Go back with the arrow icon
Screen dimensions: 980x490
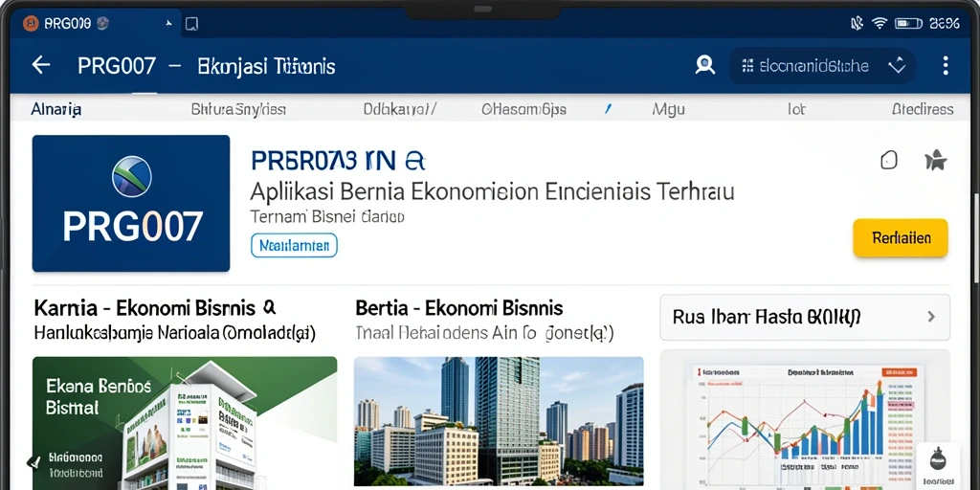[x=41, y=65]
